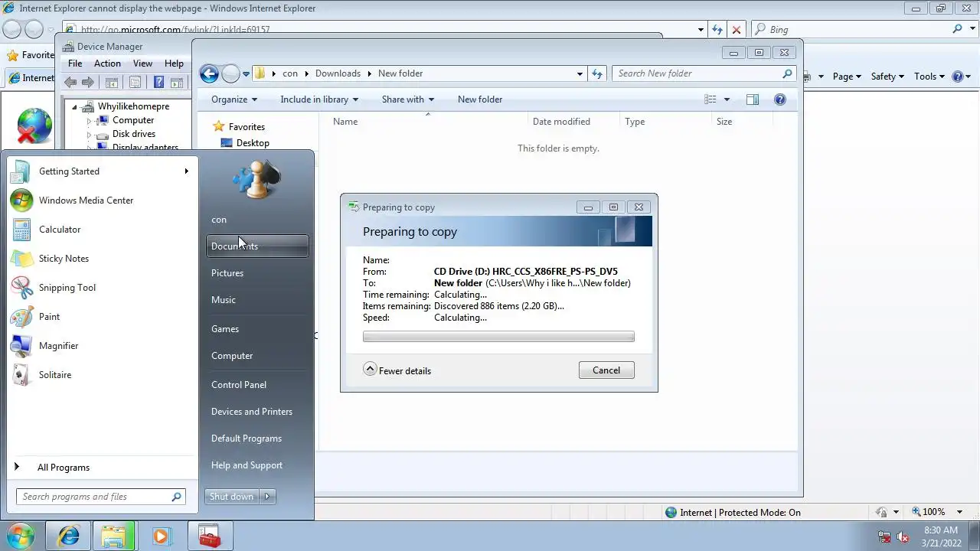
Task: Toggle the Explorer preview pane icon
Action: pyautogui.click(x=753, y=99)
